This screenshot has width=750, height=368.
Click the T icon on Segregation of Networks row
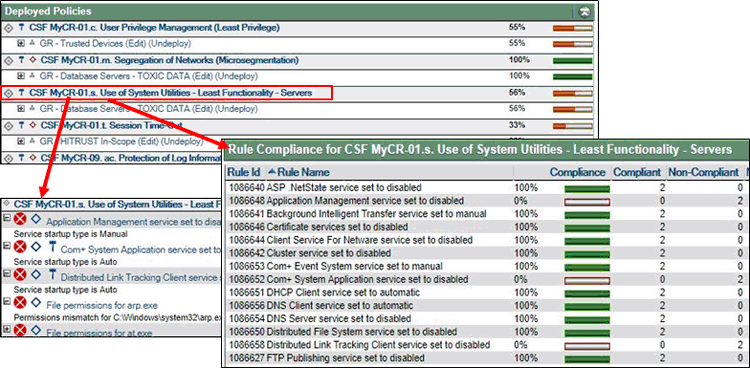[21, 60]
